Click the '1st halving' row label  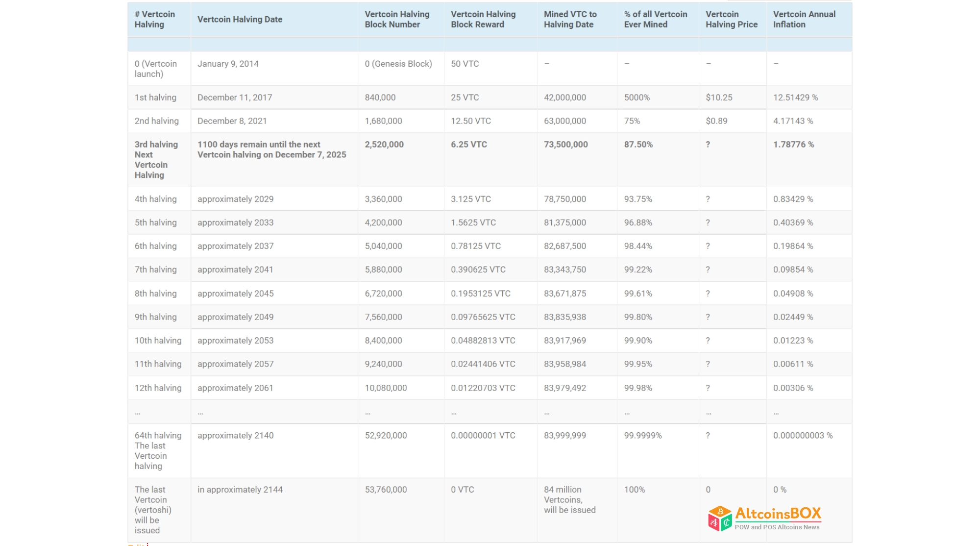tap(155, 98)
